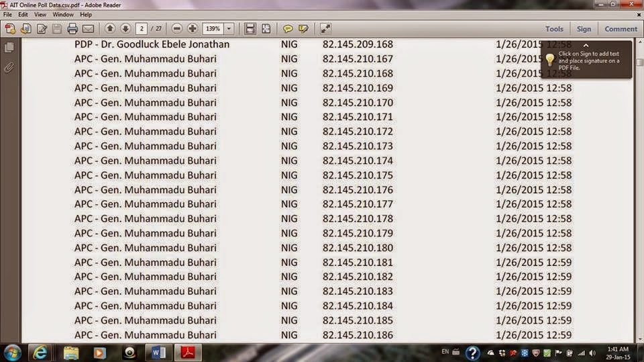This screenshot has width=644, height=362.
Task: Open the Comment pane
Action: (x=621, y=29)
